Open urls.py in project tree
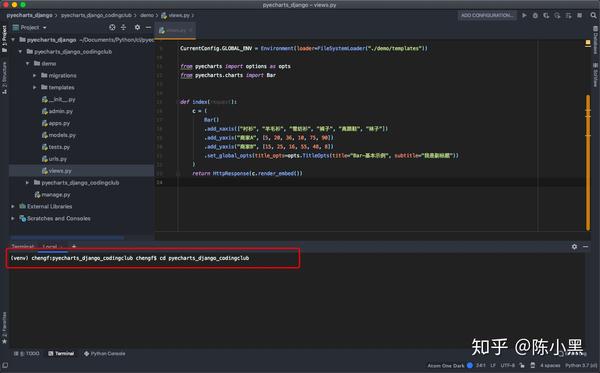The width and height of the screenshot is (600, 373). click(x=54, y=159)
